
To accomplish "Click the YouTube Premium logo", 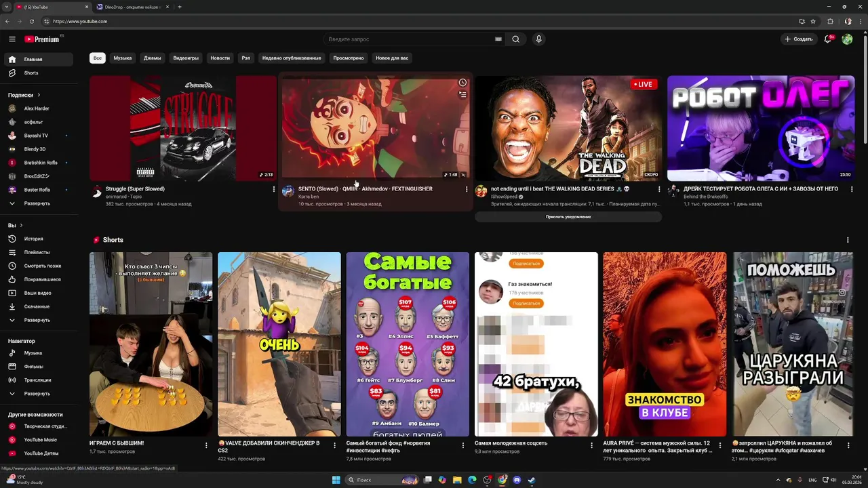I will coord(42,39).
